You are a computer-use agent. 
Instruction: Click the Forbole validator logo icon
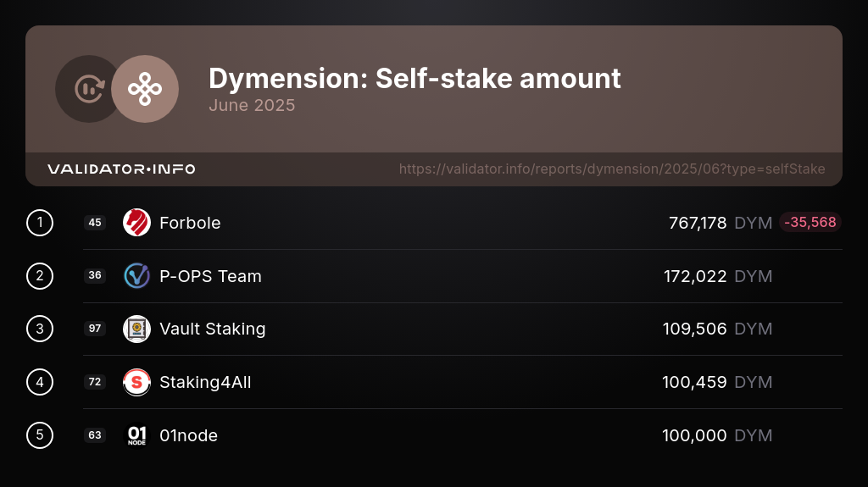pyautogui.click(x=136, y=223)
